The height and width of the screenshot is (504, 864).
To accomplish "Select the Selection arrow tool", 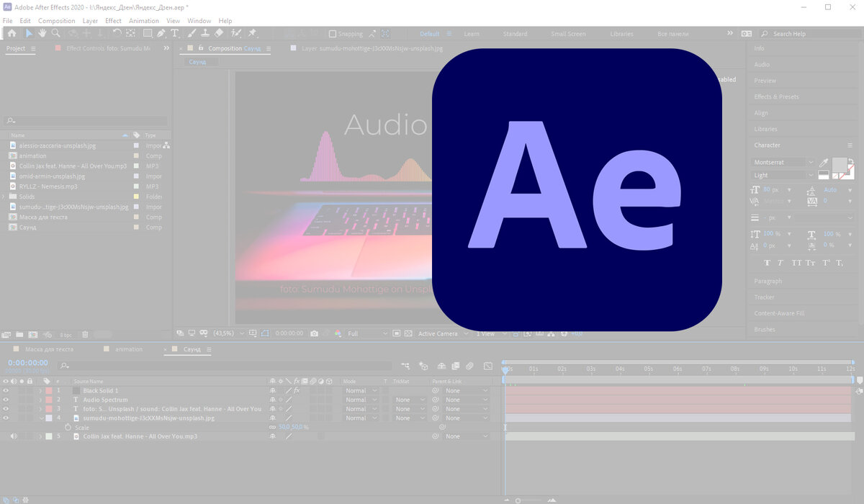I will [29, 33].
